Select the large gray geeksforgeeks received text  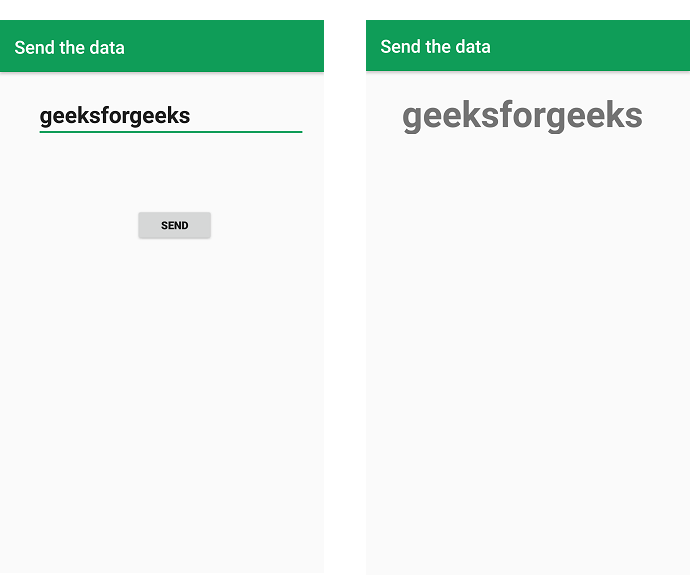click(x=522, y=116)
